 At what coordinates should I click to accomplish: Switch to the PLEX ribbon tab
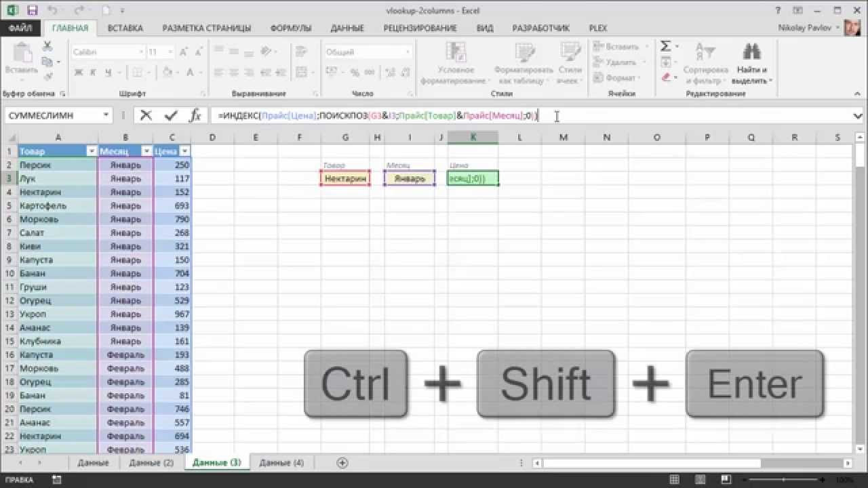pyautogui.click(x=597, y=28)
